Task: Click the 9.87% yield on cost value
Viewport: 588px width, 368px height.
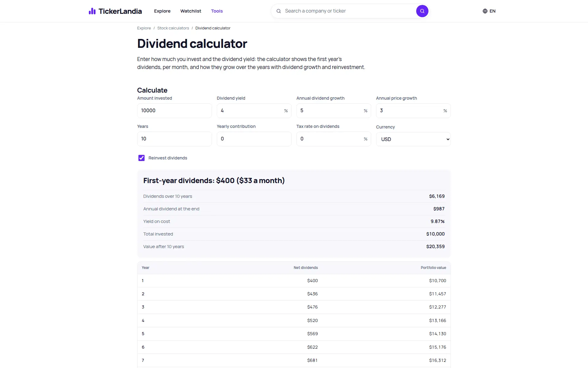Action: (438, 221)
